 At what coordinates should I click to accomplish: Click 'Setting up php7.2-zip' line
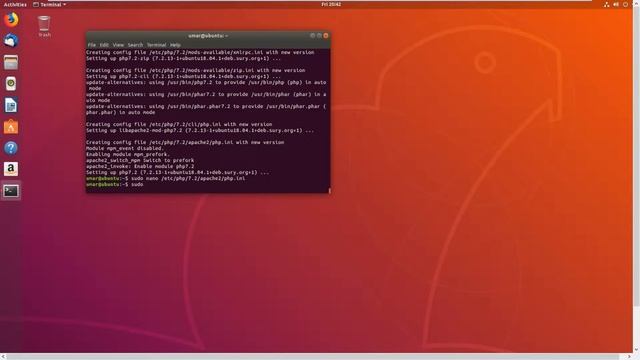[183, 58]
